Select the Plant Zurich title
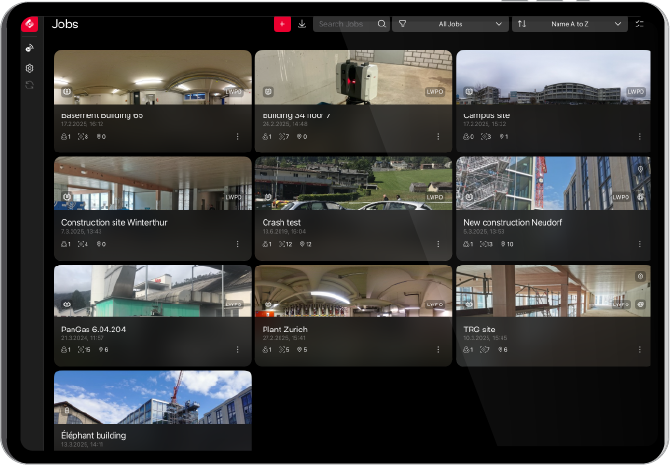Viewport: 670px width, 465px height. click(285, 329)
